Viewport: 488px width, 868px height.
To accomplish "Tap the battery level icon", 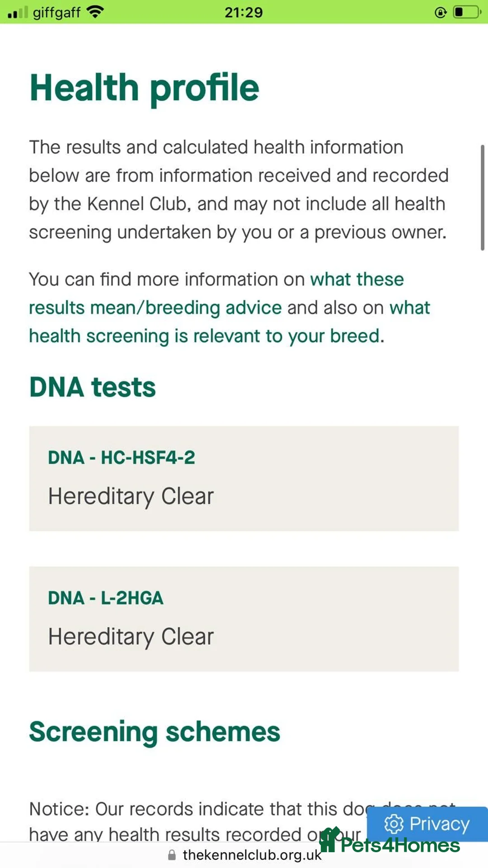I will pyautogui.click(x=466, y=12).
